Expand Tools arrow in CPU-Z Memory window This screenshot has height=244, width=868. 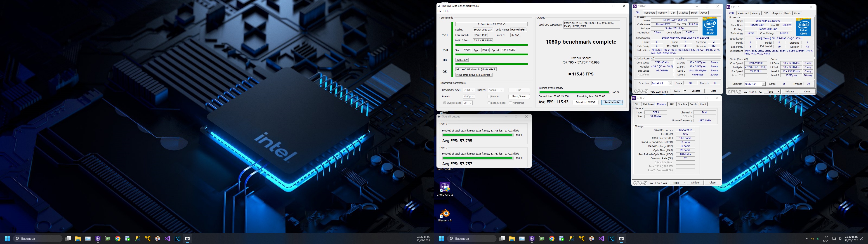(x=684, y=183)
